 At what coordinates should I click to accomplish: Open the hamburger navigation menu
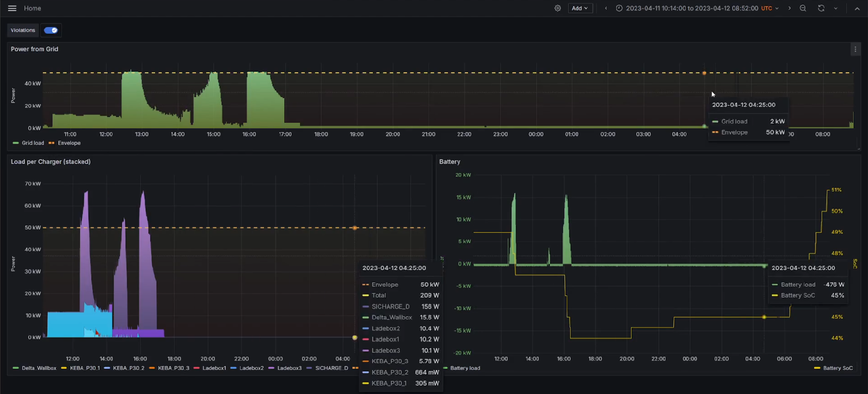pos(12,8)
